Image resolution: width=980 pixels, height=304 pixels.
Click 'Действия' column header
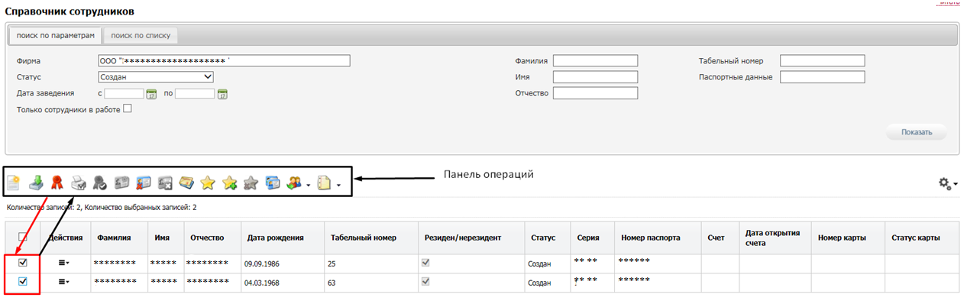pyautogui.click(x=66, y=238)
